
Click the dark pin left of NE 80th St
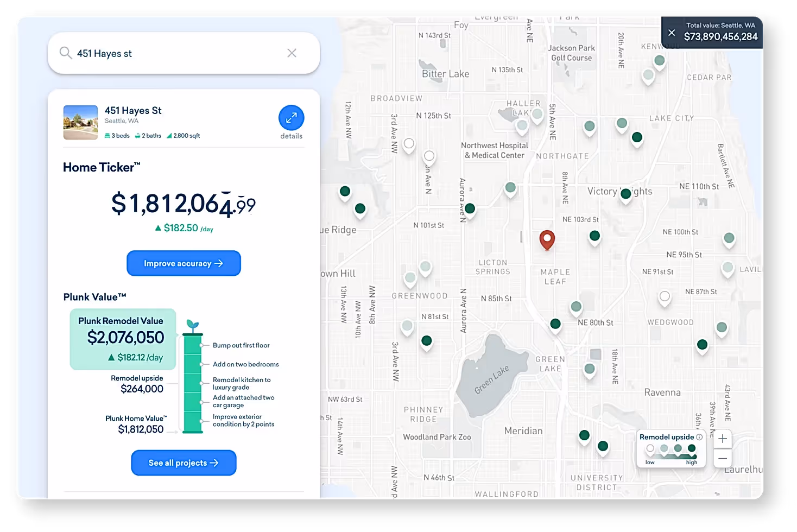tap(555, 325)
